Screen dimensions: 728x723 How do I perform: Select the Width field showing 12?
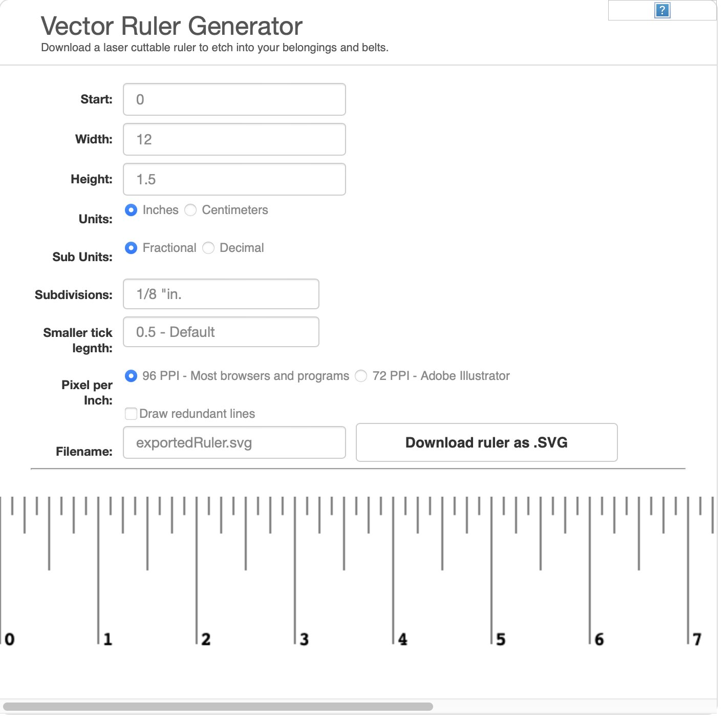point(233,139)
